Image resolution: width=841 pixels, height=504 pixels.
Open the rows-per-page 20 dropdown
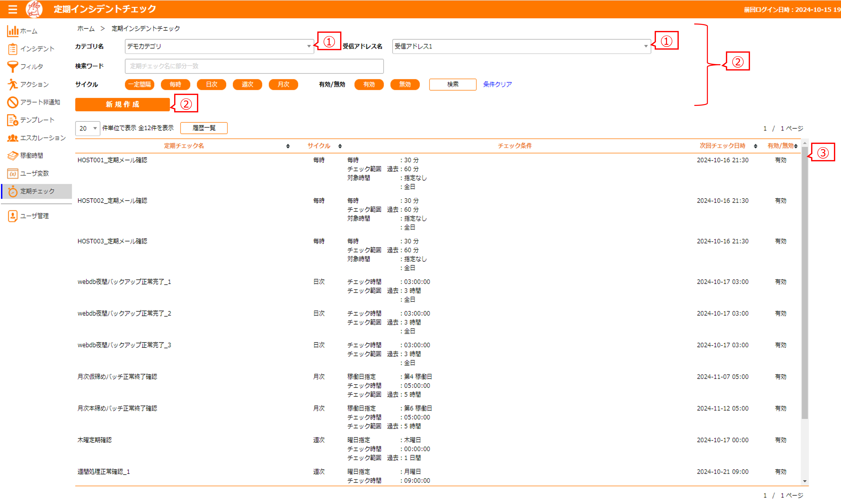click(x=88, y=128)
